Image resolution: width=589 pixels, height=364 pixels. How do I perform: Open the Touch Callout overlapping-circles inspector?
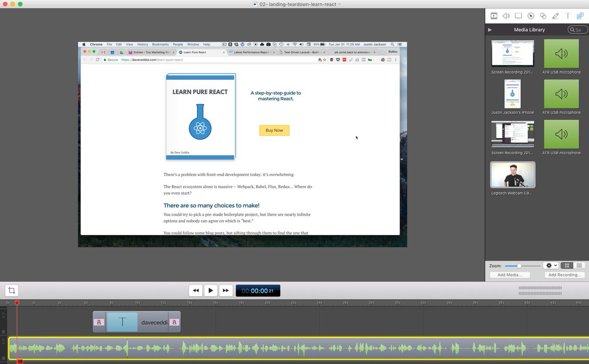click(x=543, y=16)
